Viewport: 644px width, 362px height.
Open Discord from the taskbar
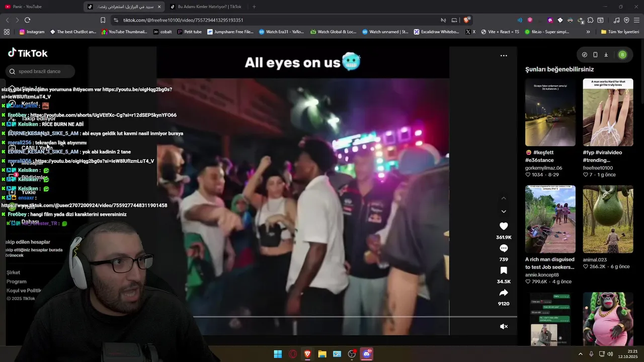pyautogui.click(x=367, y=354)
